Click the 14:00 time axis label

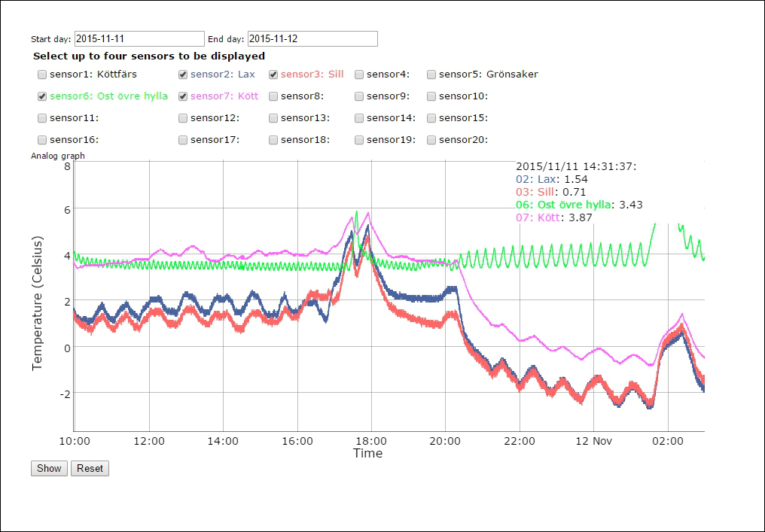pyautogui.click(x=223, y=441)
